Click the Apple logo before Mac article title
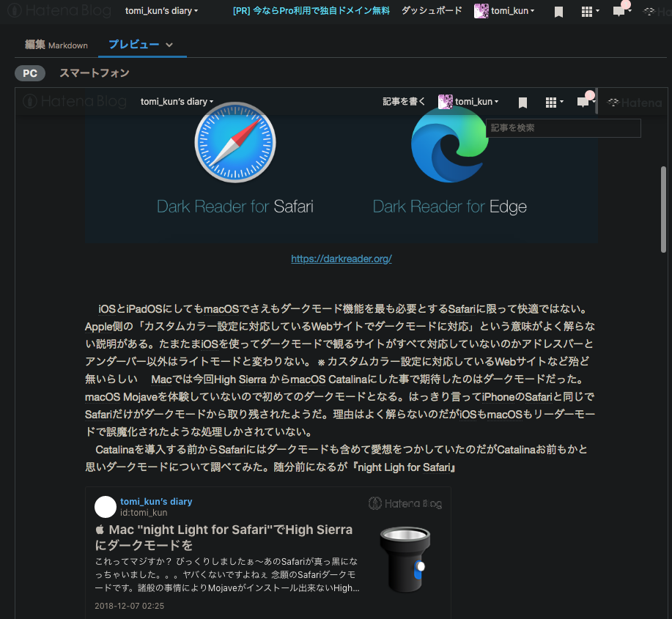The width and height of the screenshot is (672, 619). click(x=100, y=530)
